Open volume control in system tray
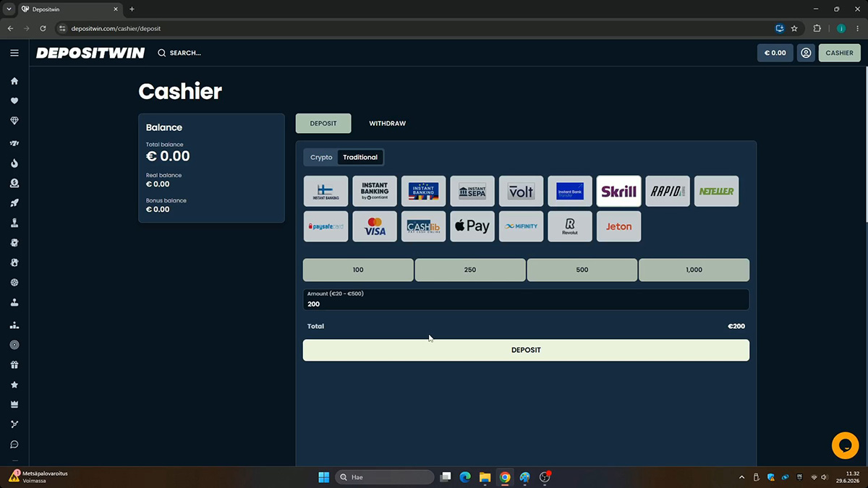Viewport: 868px width, 488px height. click(x=824, y=477)
